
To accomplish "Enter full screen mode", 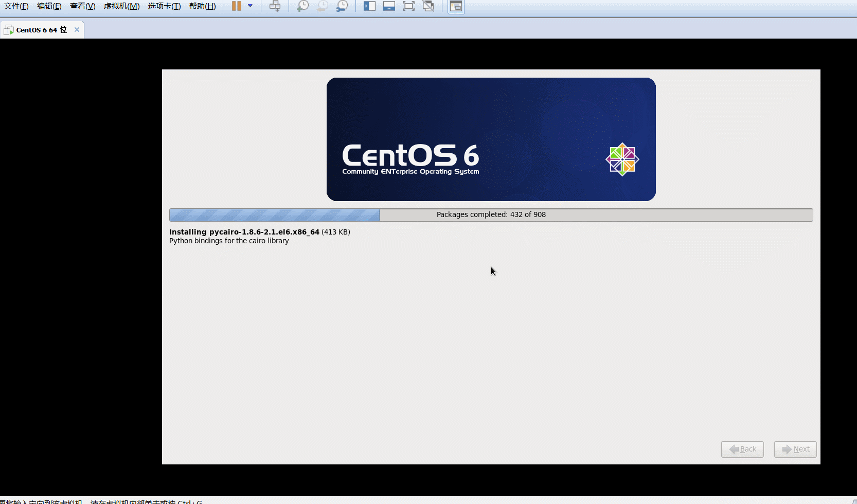I will coord(408,6).
